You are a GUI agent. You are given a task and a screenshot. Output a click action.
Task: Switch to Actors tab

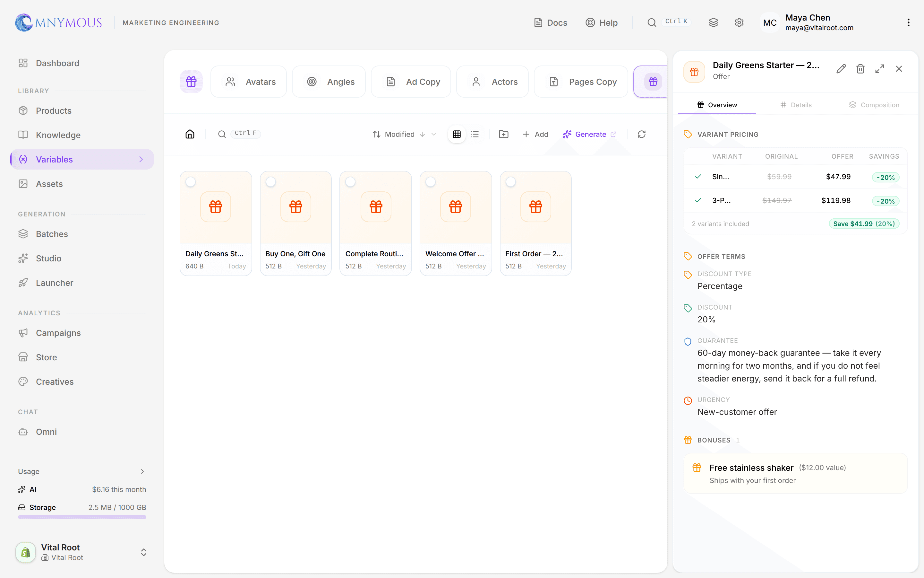[492, 82]
